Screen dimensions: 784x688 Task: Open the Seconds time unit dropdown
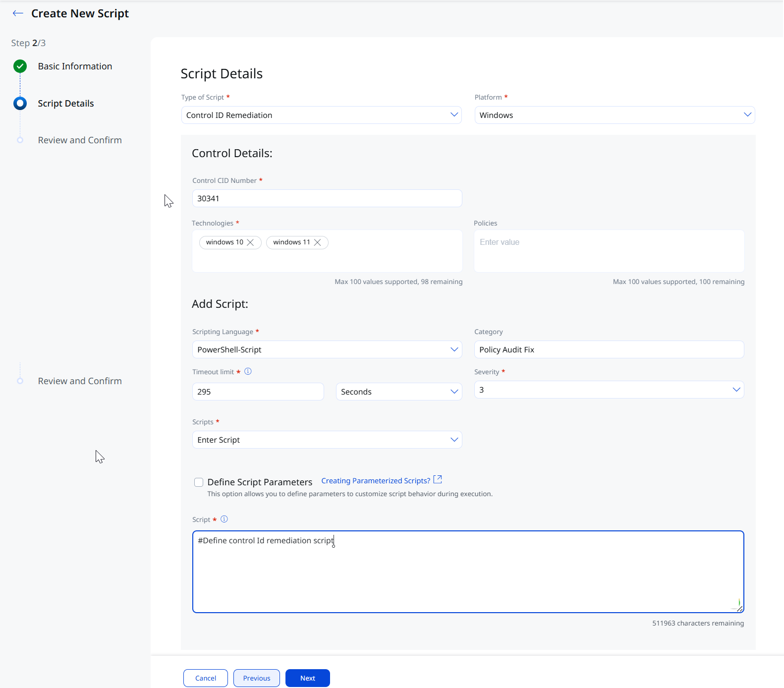tap(399, 392)
